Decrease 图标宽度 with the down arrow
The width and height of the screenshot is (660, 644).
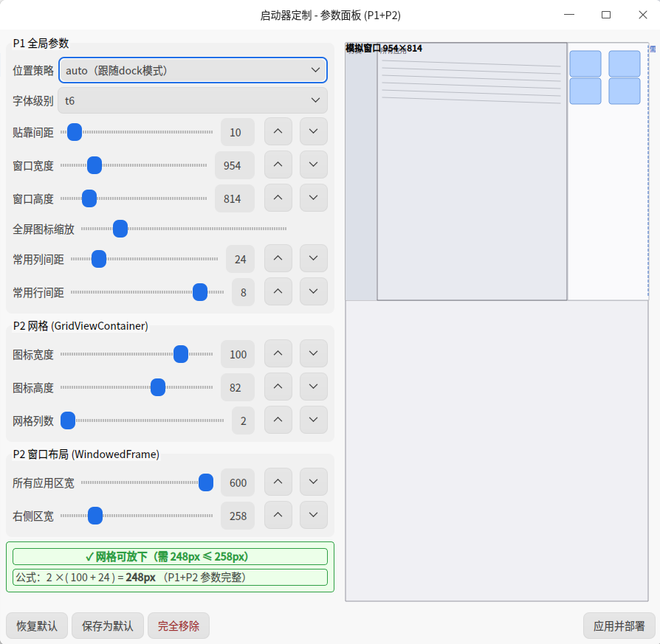(x=314, y=354)
